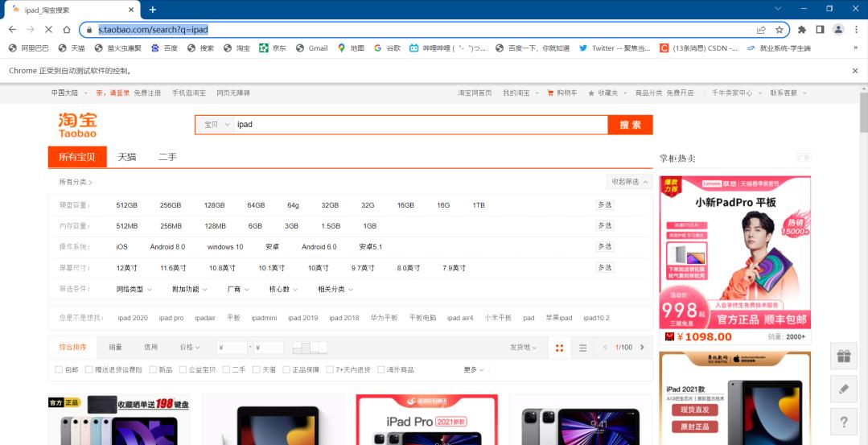Open the 百度 bookmark with paw icon

164,48
